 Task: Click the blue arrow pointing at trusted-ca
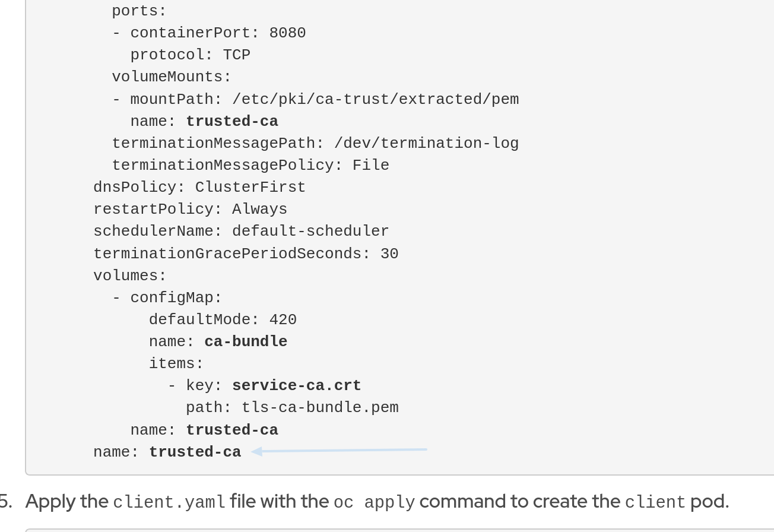click(338, 451)
